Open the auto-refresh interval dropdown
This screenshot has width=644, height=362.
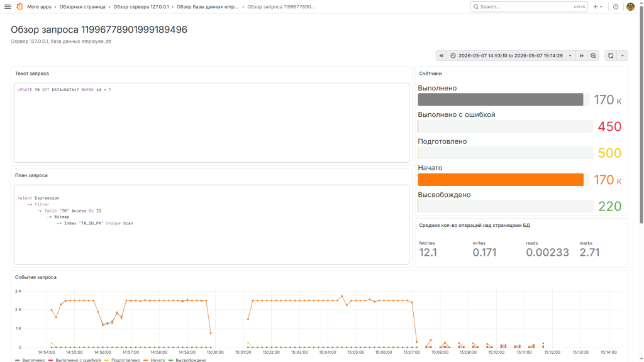(x=623, y=56)
